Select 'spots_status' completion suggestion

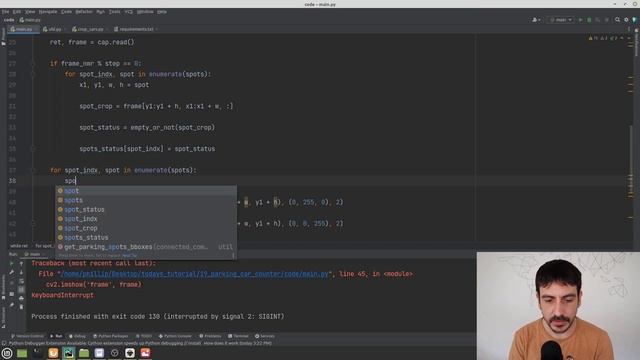coord(146,238)
